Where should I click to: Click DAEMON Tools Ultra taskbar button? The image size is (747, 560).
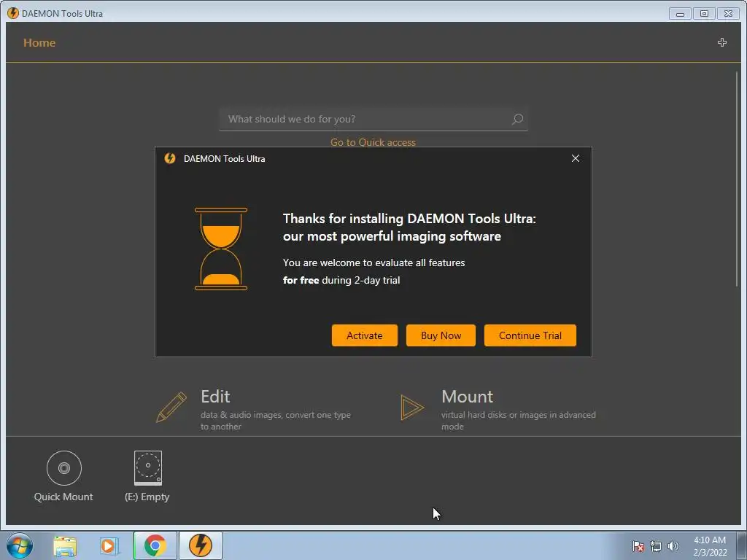201,545
